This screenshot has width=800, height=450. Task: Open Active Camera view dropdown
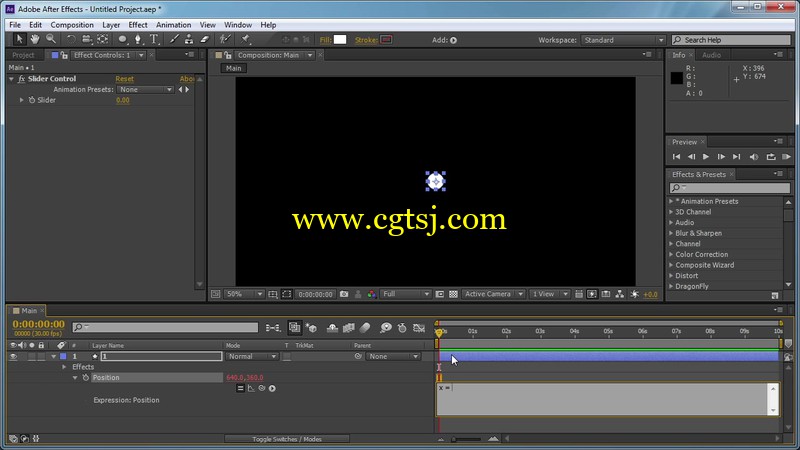pos(493,294)
